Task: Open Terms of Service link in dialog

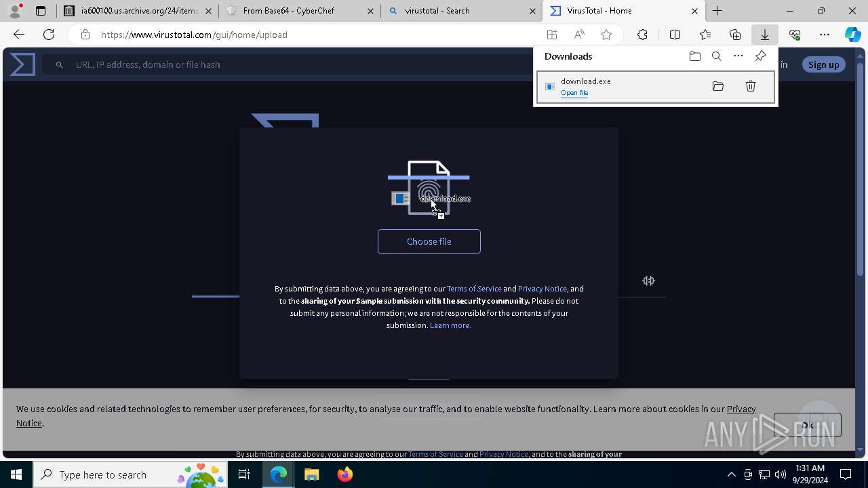Action: [474, 289]
